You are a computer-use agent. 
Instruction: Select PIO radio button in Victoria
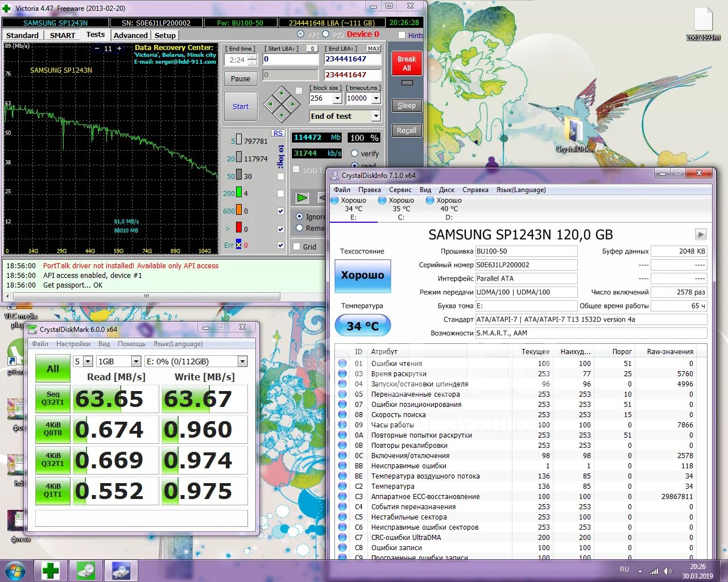point(325,35)
